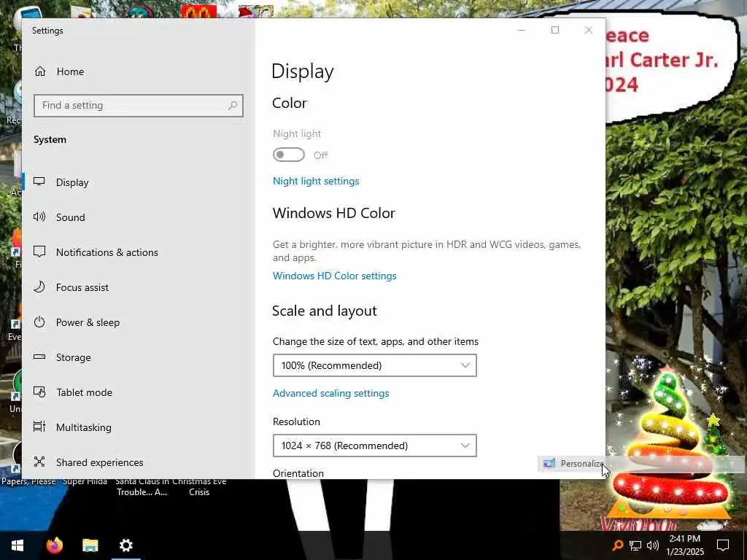Open network status in system tray
Viewport: 747px width, 560px height.
(x=635, y=545)
